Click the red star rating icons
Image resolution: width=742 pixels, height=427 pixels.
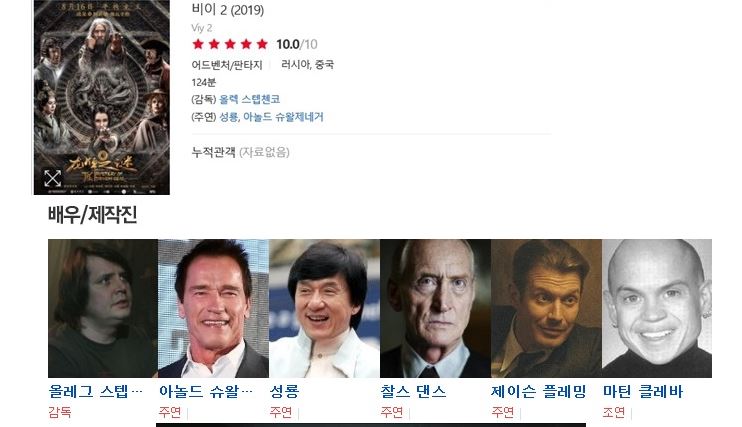click(x=230, y=44)
